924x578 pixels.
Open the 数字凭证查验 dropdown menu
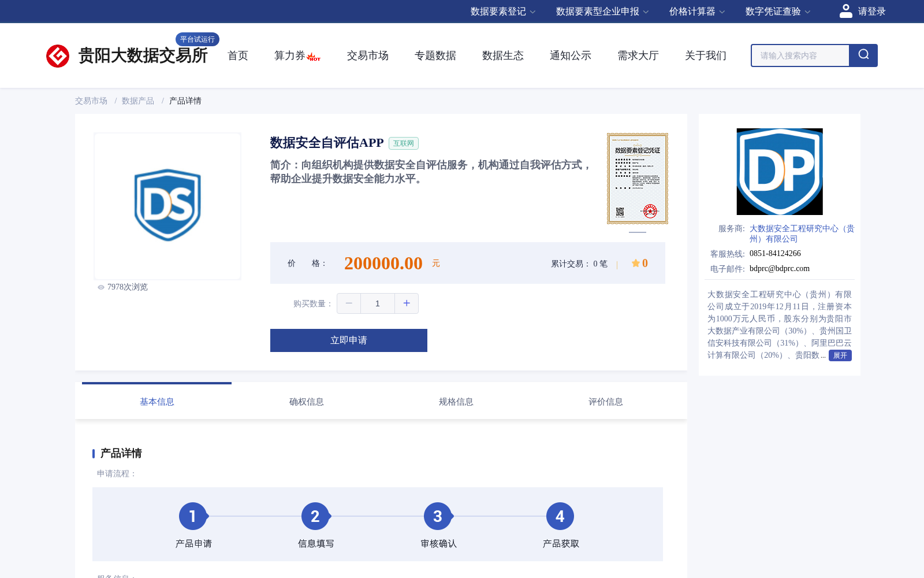[778, 12]
